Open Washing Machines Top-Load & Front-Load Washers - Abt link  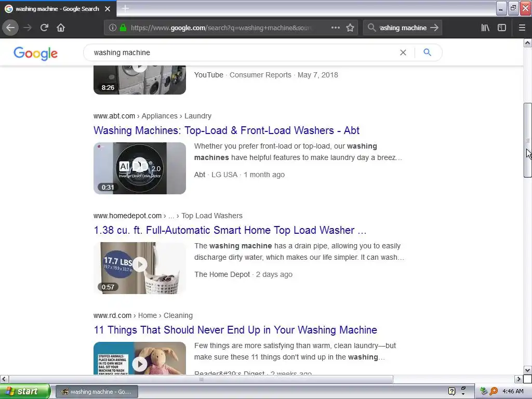click(x=227, y=130)
